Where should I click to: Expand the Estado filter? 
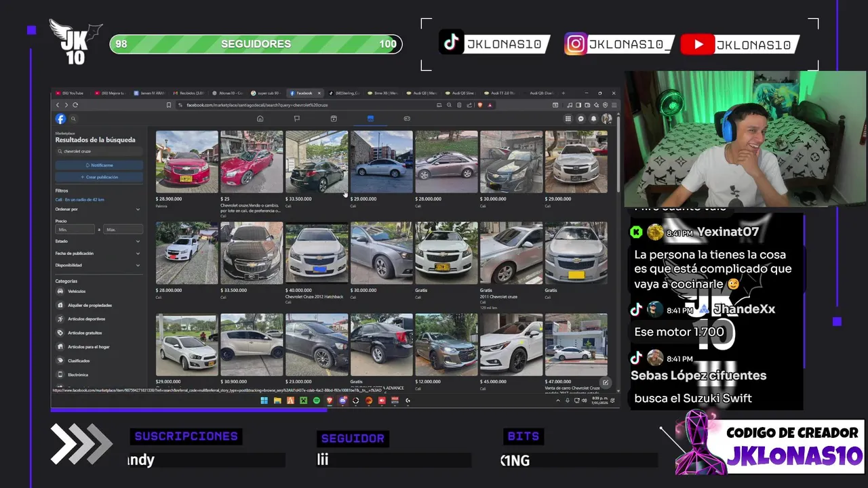(99, 241)
